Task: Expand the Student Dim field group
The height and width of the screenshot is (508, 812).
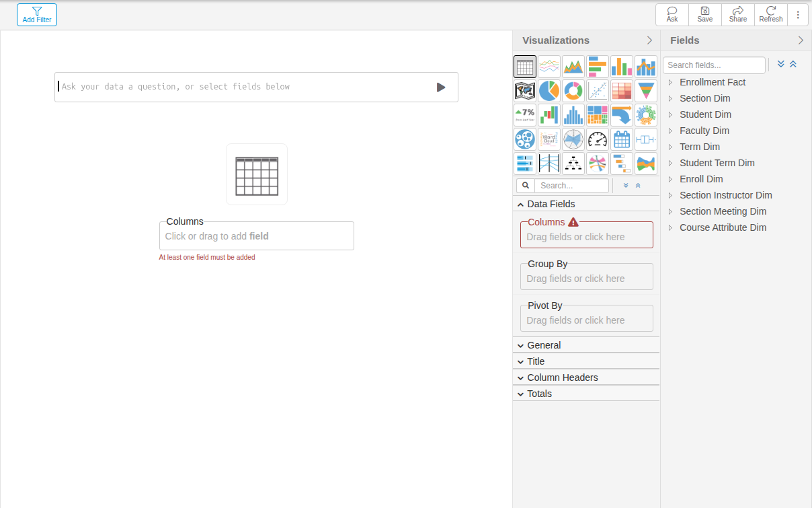Action: click(x=670, y=114)
